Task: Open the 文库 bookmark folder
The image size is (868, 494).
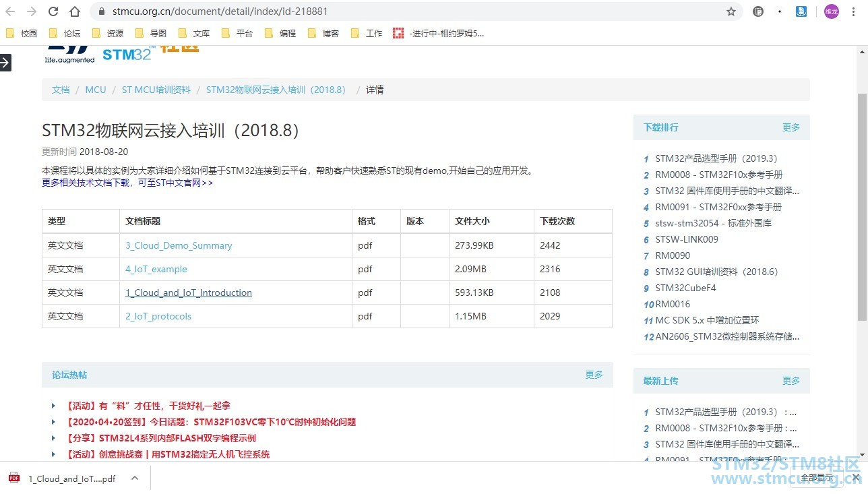Action: tap(194, 33)
